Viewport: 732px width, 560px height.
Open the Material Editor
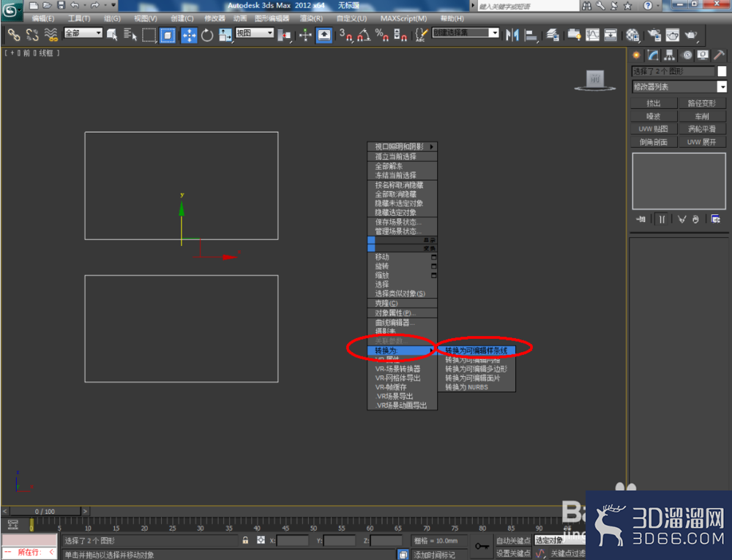[632, 35]
